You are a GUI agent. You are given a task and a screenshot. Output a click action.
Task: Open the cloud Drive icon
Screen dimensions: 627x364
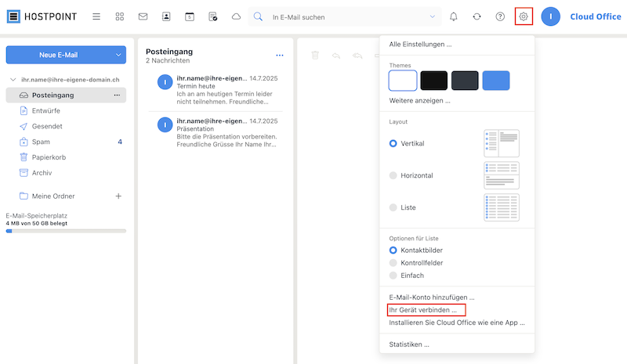pyautogui.click(x=237, y=16)
